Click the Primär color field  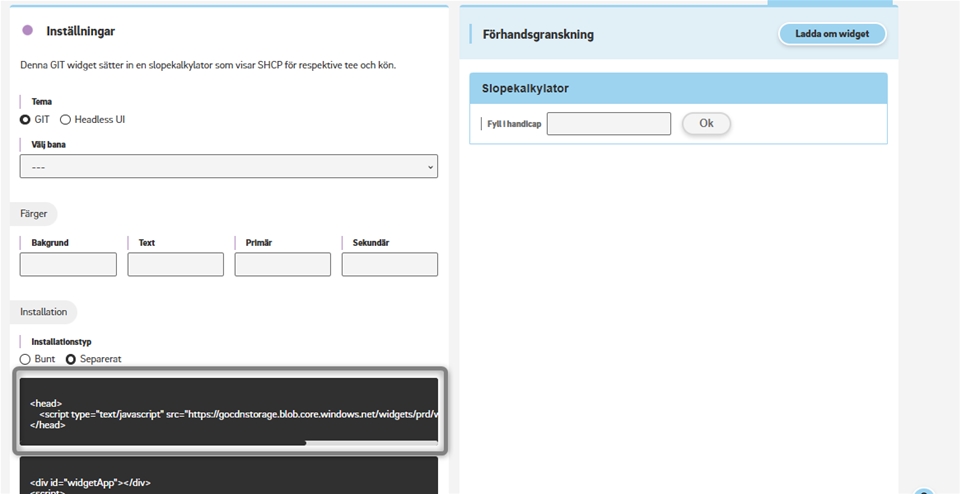[x=282, y=264]
